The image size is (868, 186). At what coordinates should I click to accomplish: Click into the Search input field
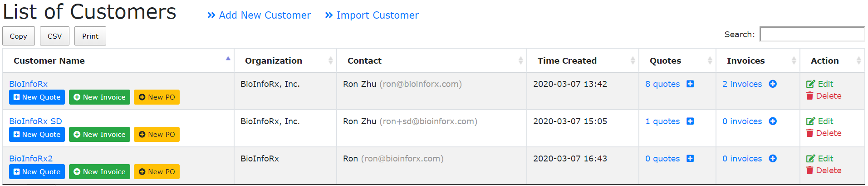(x=812, y=35)
